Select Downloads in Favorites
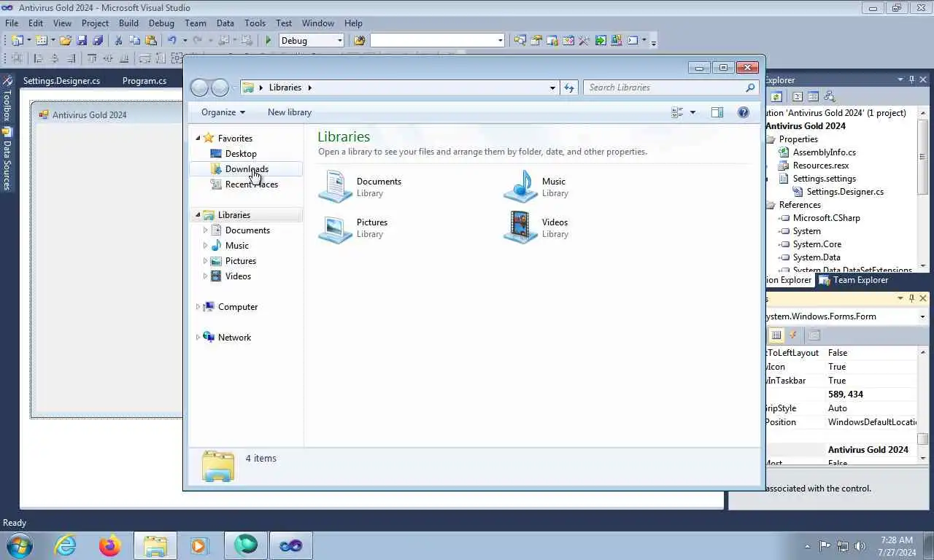 tap(246, 169)
